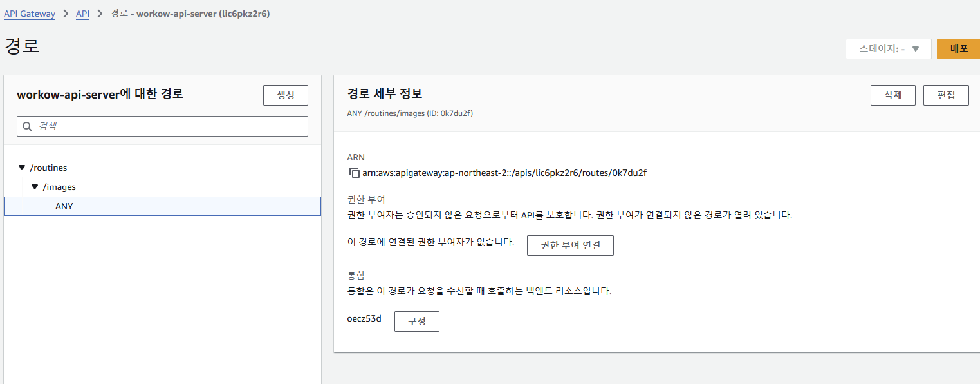Open the API Gateway breadcrumb link
980x384 pixels.
tap(30, 14)
